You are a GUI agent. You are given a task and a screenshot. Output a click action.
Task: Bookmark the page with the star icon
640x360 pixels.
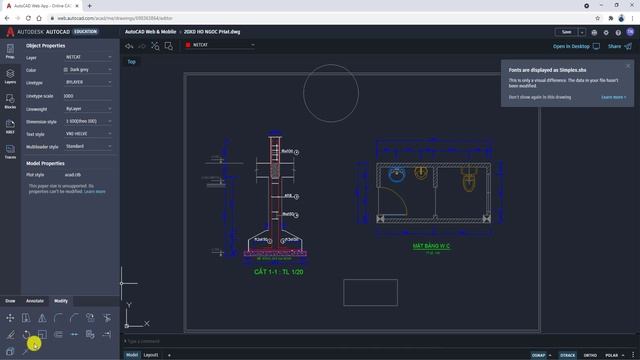[x=598, y=18]
